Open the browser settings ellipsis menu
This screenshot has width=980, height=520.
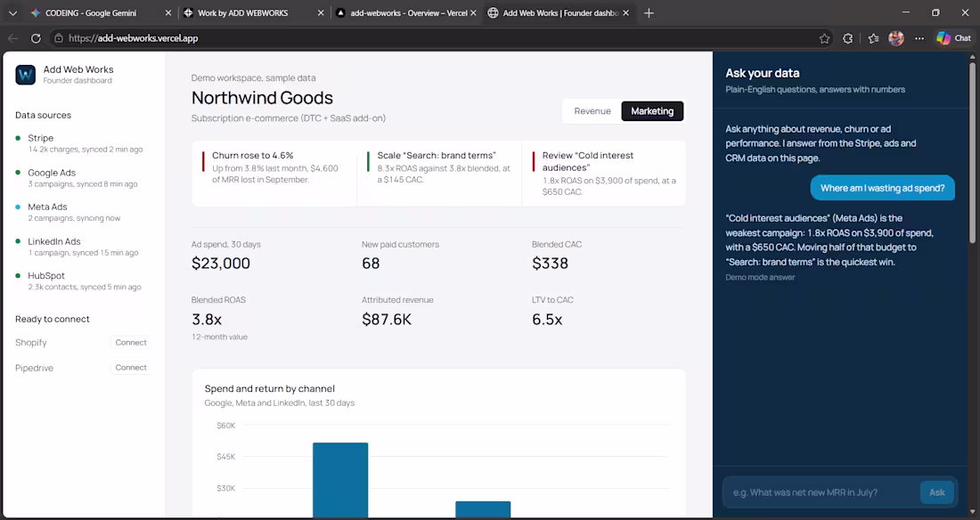(919, 38)
